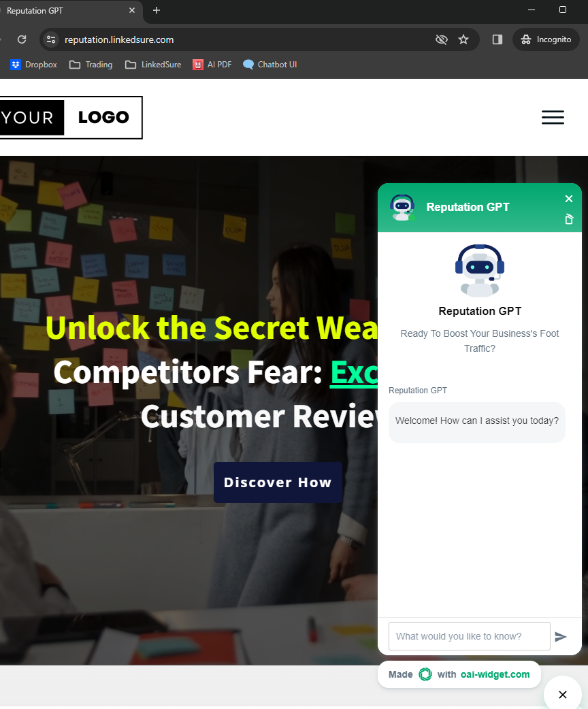Bookmark this page with the star icon
The height and width of the screenshot is (709, 588).
point(463,39)
